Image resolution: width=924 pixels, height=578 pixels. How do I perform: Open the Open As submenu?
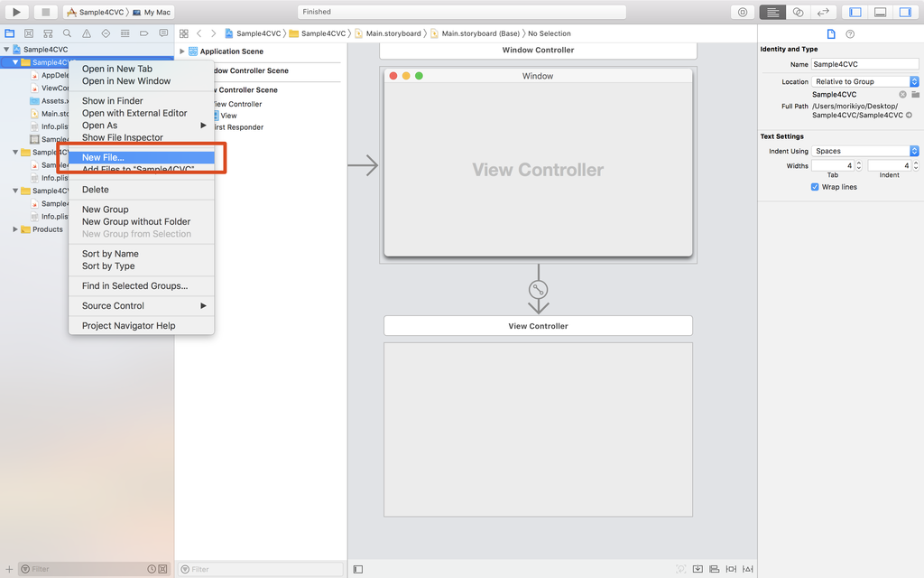pos(142,125)
